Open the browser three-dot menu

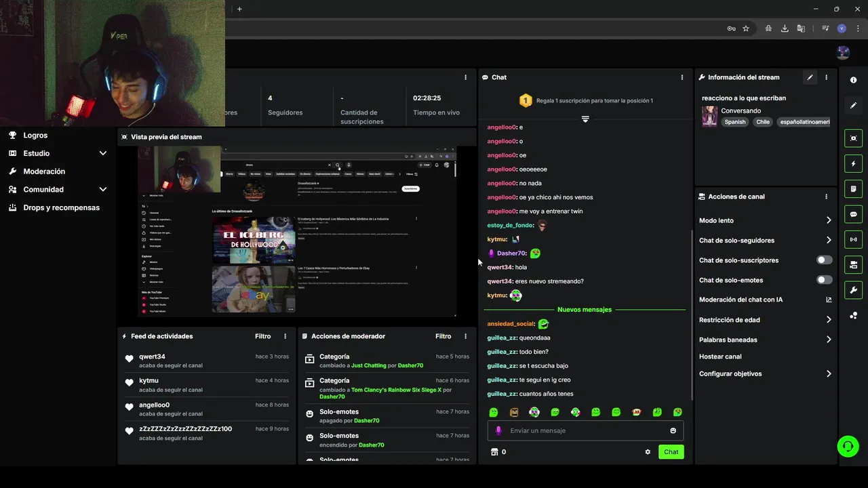pyautogui.click(x=858, y=28)
